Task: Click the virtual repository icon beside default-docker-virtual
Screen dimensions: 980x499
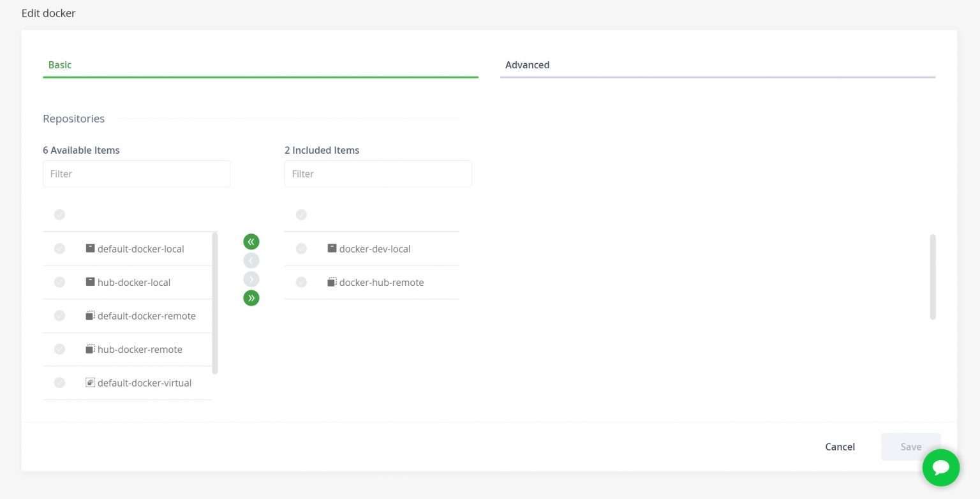Action: tap(90, 382)
